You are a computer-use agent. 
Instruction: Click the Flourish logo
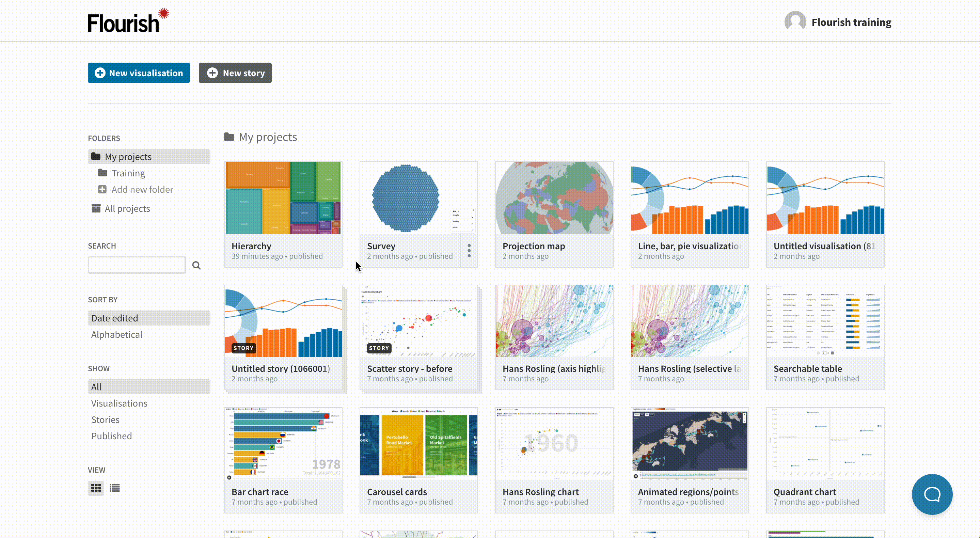click(128, 20)
